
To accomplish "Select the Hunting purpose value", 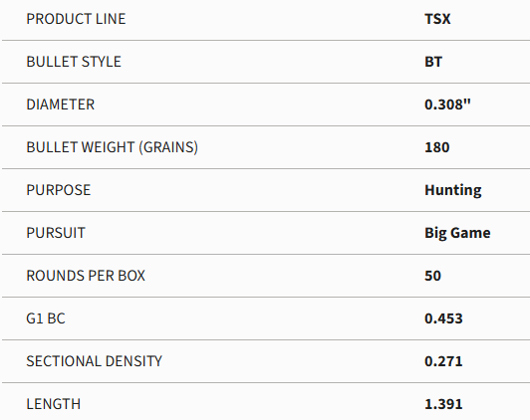I will (453, 190).
